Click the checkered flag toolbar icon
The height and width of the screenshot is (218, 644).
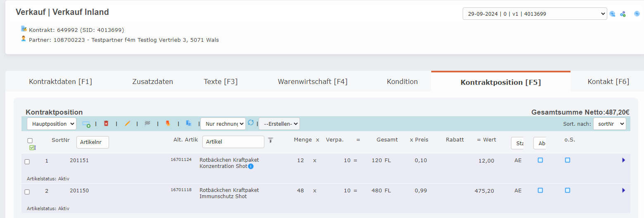click(x=147, y=123)
